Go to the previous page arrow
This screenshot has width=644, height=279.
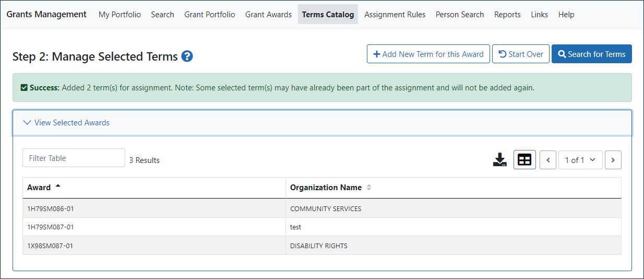tap(547, 160)
